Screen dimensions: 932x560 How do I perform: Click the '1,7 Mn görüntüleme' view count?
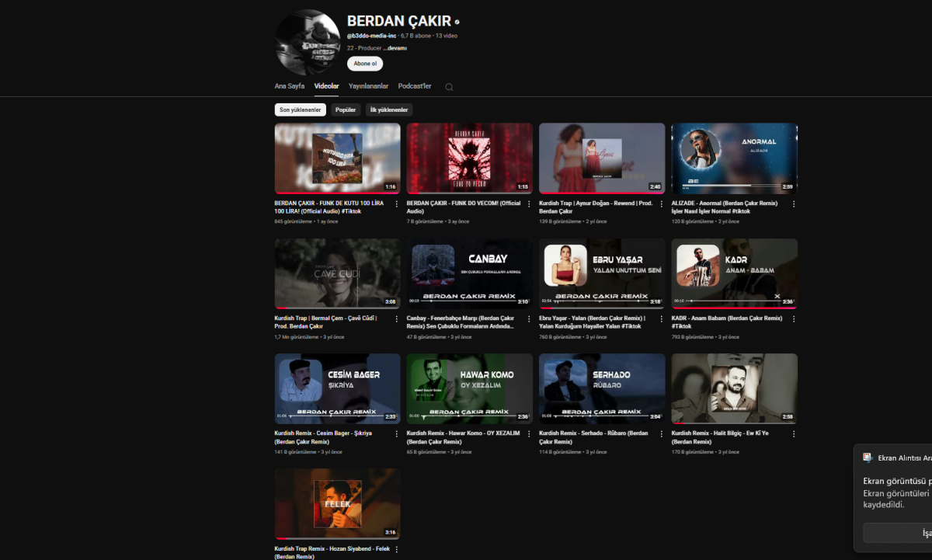(x=297, y=337)
